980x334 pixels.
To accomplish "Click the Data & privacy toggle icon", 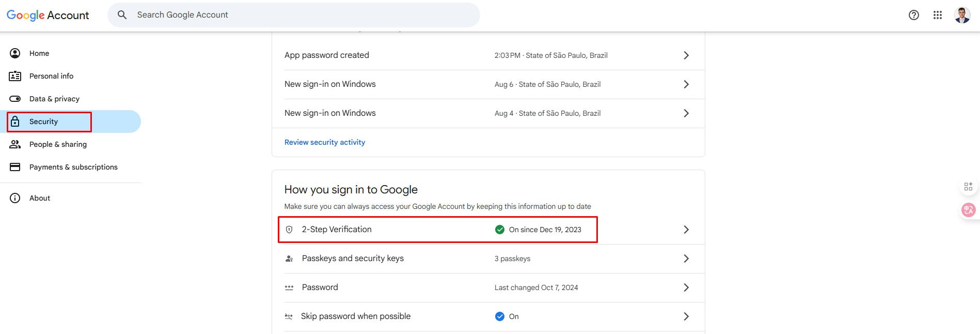I will (15, 99).
